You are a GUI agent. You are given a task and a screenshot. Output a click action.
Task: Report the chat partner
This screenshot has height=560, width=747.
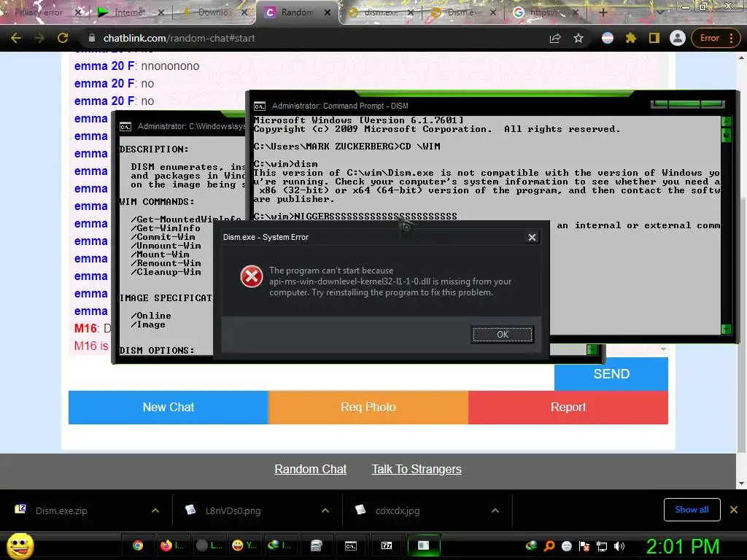[568, 407]
